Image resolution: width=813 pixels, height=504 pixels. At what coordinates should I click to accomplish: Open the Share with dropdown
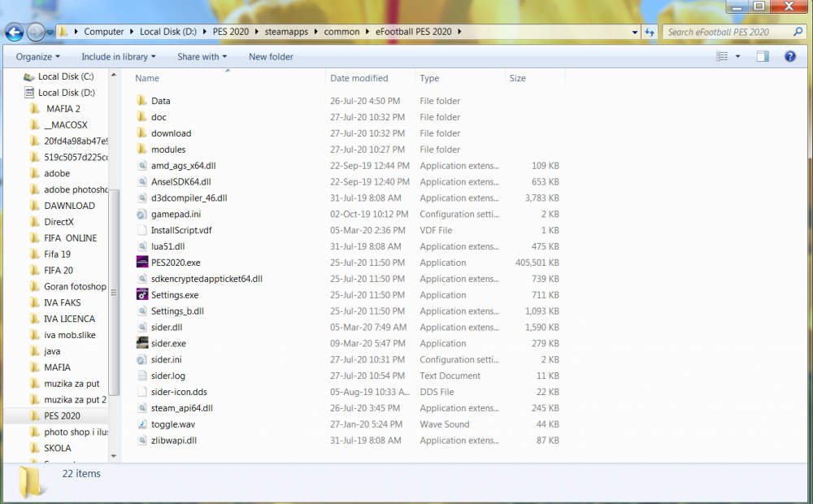[202, 57]
